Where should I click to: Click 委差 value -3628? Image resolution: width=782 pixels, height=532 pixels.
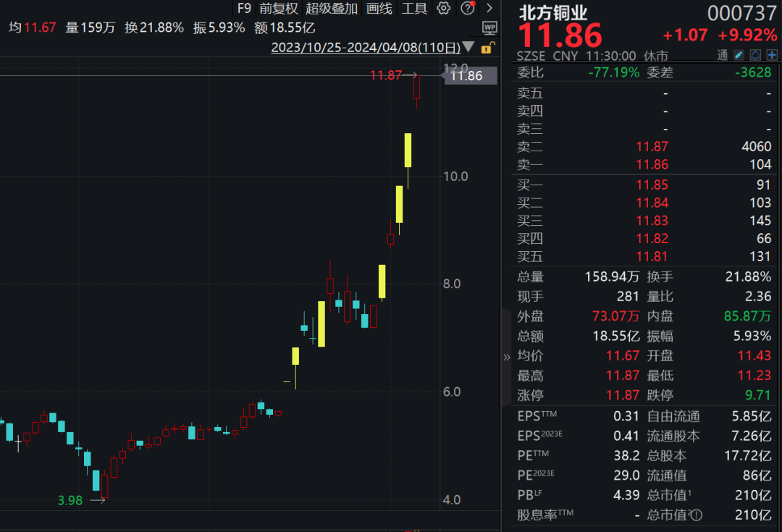[753, 73]
